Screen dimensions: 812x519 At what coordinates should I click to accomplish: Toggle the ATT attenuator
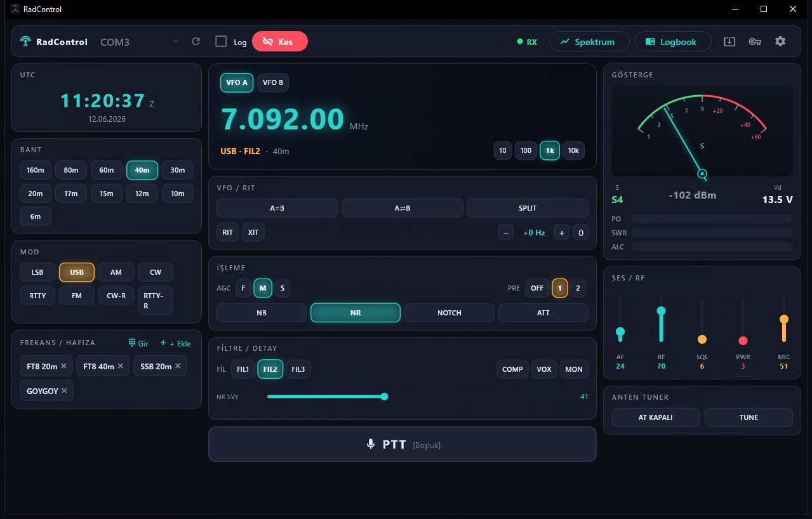[x=543, y=313]
